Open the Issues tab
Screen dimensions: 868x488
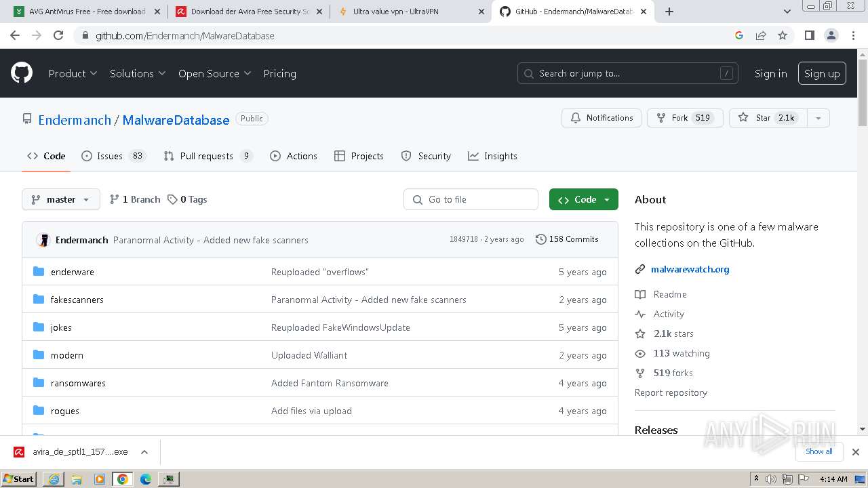tap(114, 156)
